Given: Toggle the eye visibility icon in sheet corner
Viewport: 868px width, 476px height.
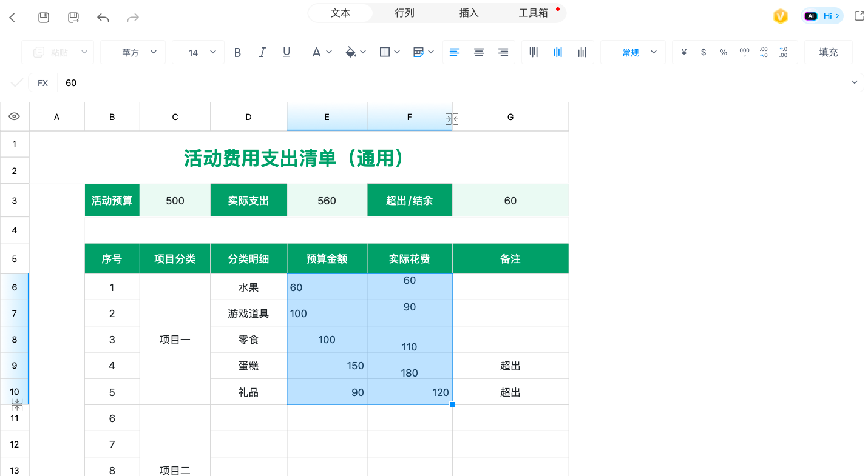Looking at the screenshot, I should point(15,116).
